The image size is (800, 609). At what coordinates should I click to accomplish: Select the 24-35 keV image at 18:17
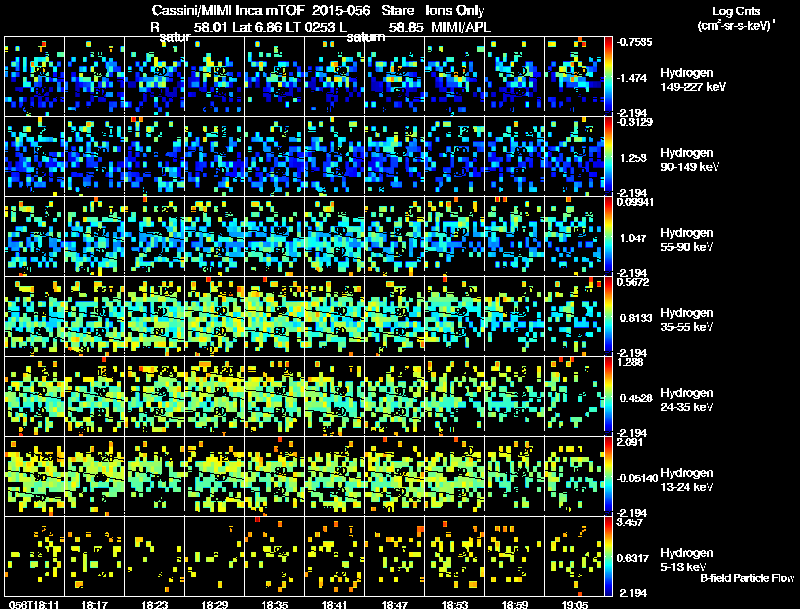point(94,396)
